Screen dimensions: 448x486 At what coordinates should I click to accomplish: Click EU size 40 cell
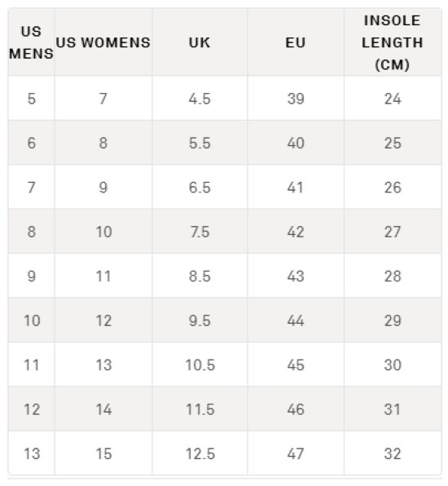[x=296, y=143]
